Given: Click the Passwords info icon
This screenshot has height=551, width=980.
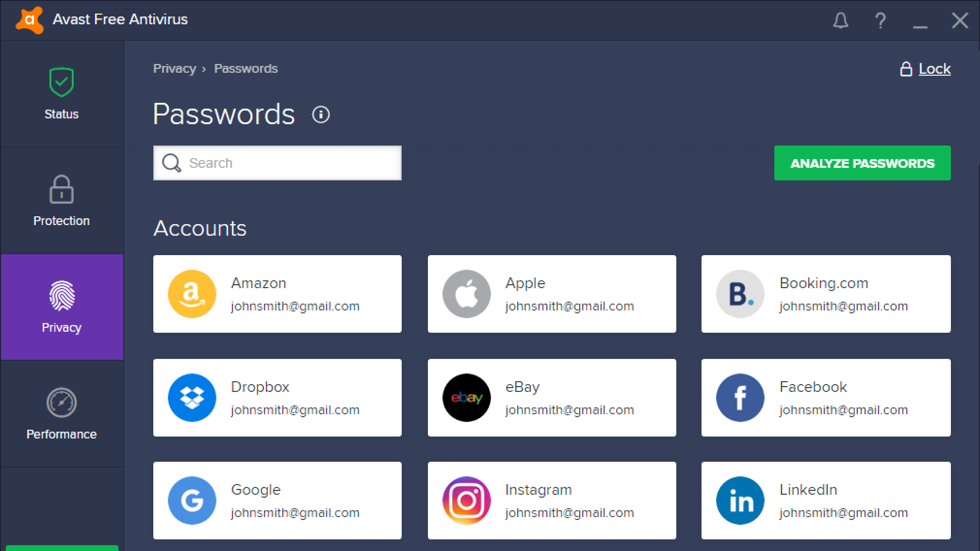Looking at the screenshot, I should [321, 115].
